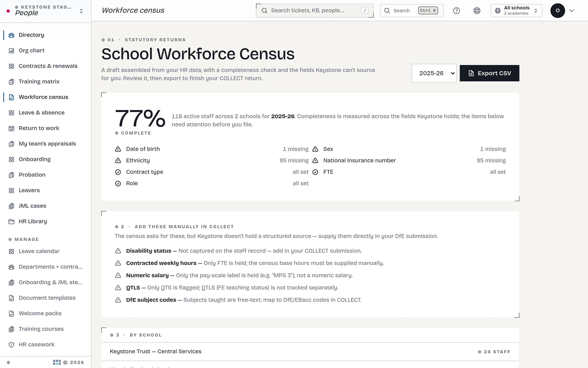This screenshot has width=588, height=368.
Task: Click the Return to work calendar icon
Action: click(x=11, y=128)
